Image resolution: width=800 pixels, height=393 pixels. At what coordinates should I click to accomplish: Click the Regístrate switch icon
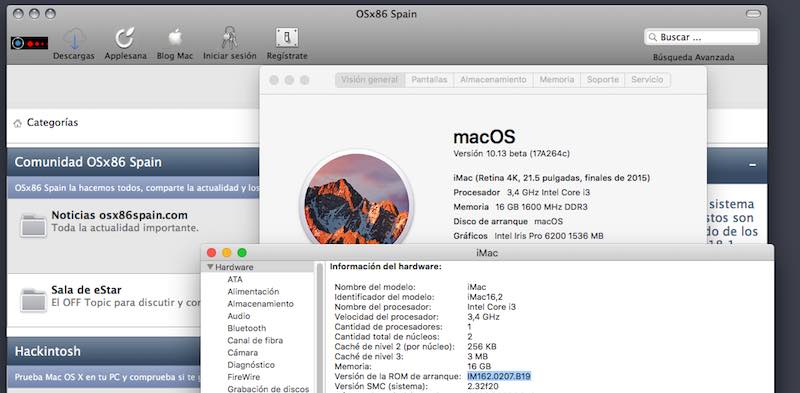pyautogui.click(x=287, y=38)
